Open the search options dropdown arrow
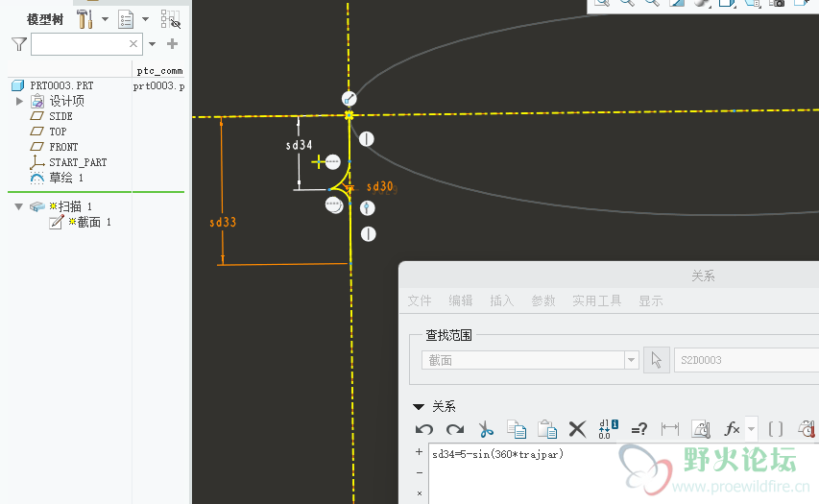Image resolution: width=819 pixels, height=504 pixels. point(152,44)
